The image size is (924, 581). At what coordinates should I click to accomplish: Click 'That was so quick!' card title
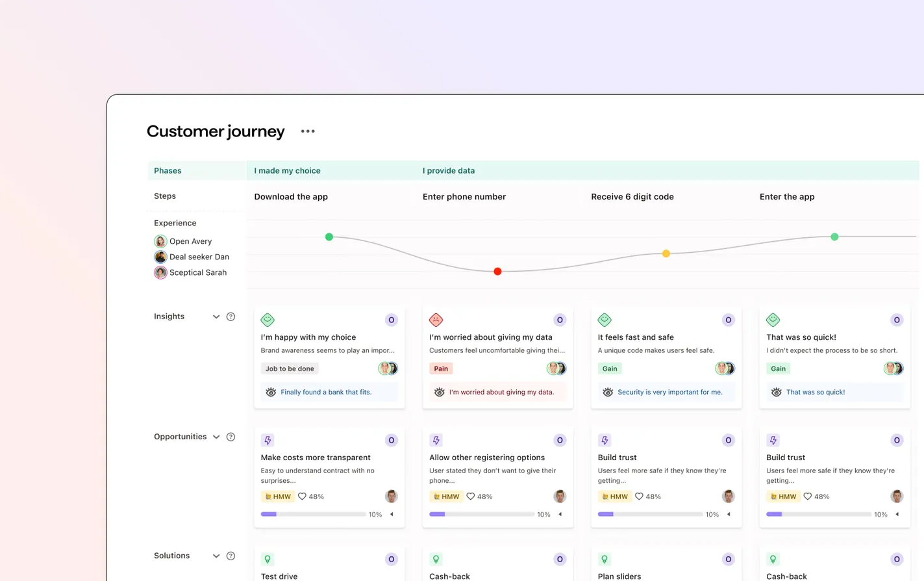801,337
